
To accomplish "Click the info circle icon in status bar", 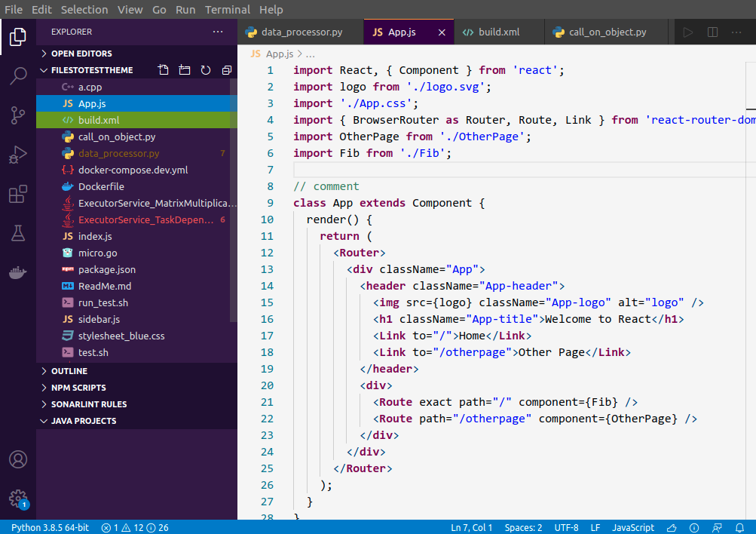I will click(693, 528).
